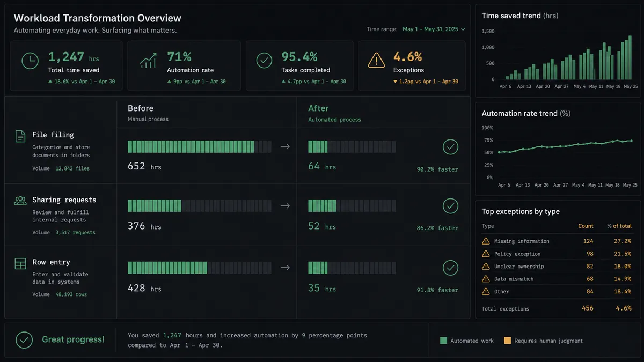Click the Top exceptions by type heading
Viewport: 644px width, 362px height.
(x=521, y=211)
